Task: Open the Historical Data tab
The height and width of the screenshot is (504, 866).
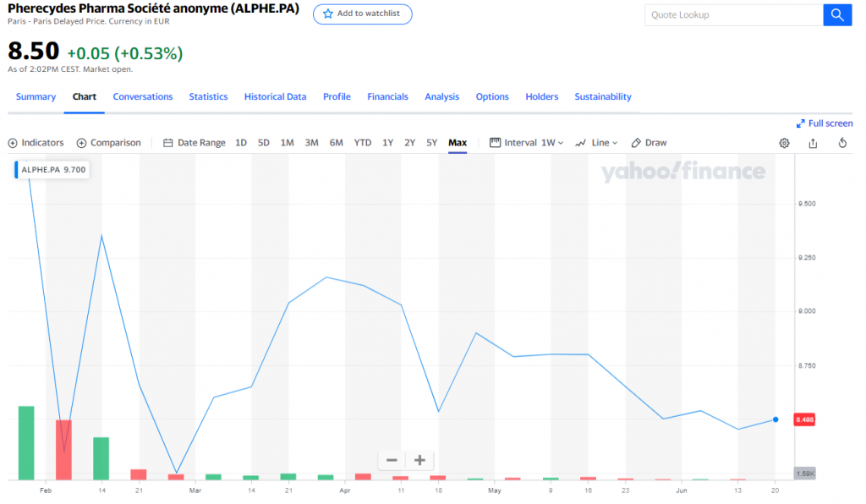Action: click(x=275, y=96)
